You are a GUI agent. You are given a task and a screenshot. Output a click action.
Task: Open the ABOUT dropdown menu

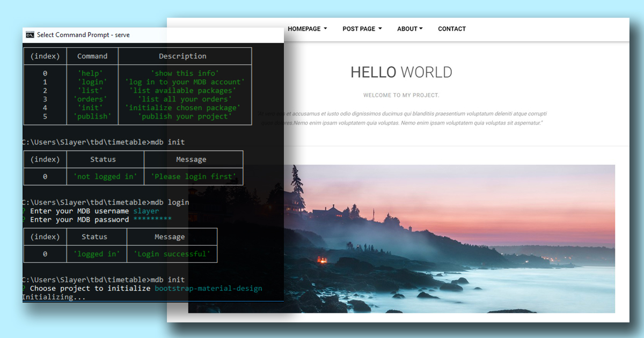click(410, 29)
